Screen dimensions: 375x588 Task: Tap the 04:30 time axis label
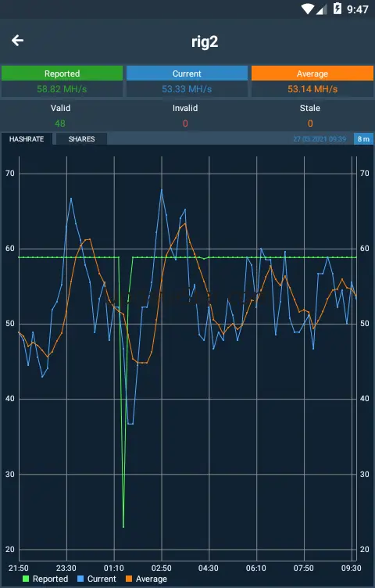209,568
